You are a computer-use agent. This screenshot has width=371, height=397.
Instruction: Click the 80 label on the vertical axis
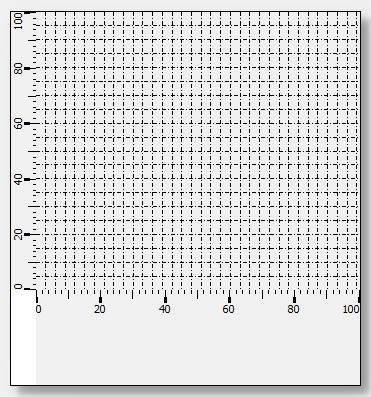coord(18,68)
